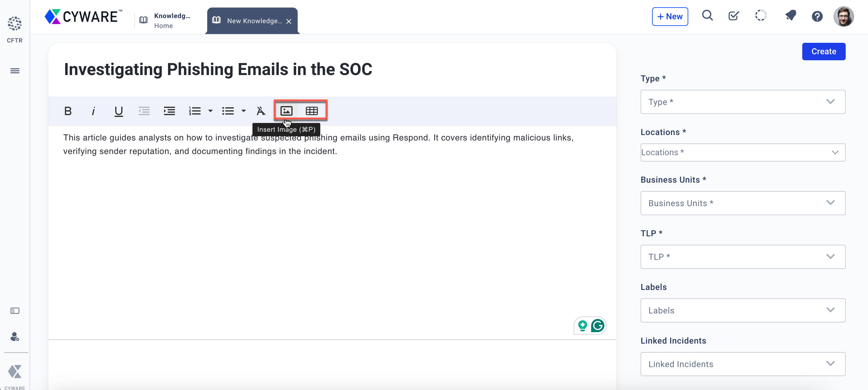Increase indent with the indent icon

[x=169, y=111]
